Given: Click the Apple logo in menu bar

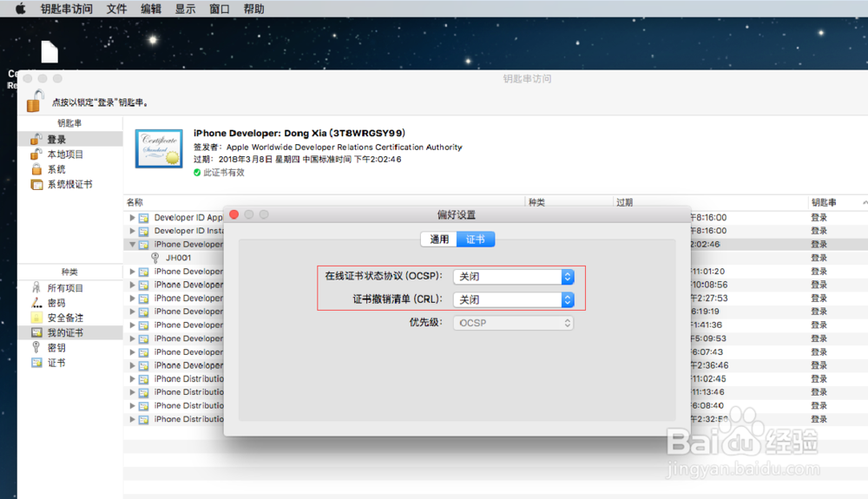Looking at the screenshot, I should [21, 9].
